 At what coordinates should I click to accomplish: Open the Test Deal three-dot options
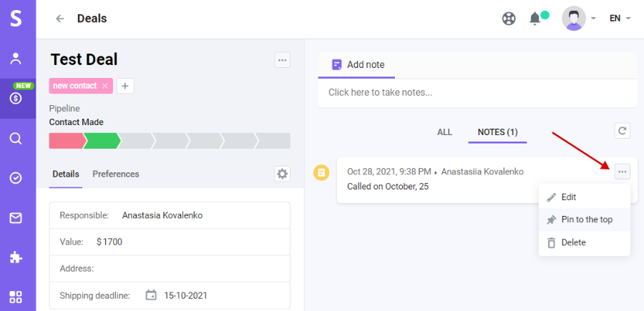pos(282,60)
